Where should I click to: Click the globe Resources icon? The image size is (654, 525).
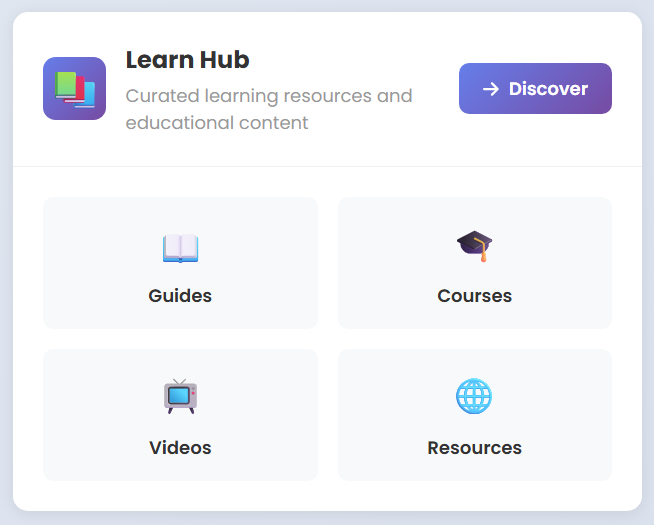pyautogui.click(x=474, y=396)
